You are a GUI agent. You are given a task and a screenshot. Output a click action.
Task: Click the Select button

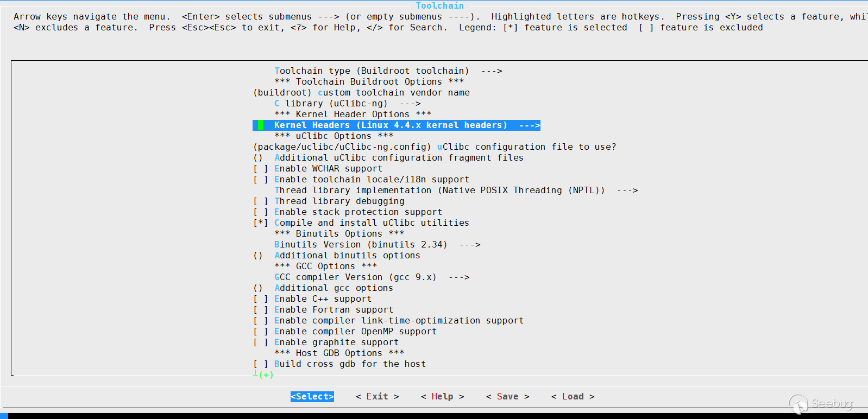pos(312,397)
